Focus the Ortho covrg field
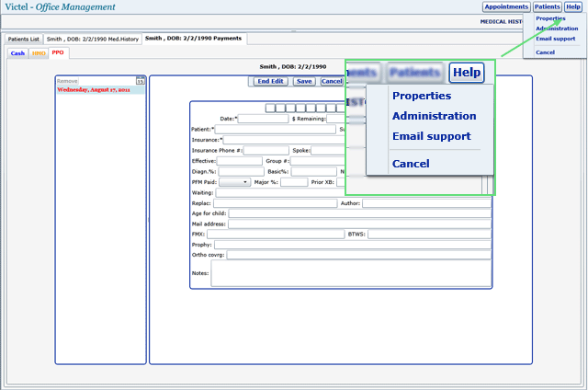Viewport: 588px width, 390px height. click(x=359, y=255)
